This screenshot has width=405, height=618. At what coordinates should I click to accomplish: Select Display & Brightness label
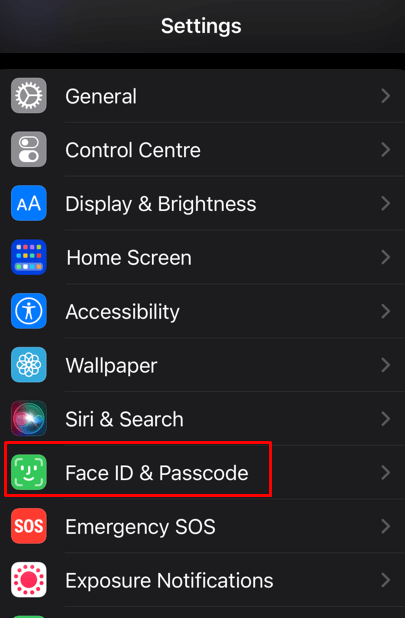pos(161,204)
